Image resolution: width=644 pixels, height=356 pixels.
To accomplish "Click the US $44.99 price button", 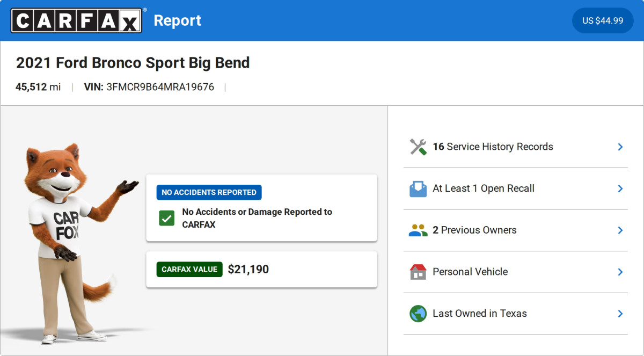I will pyautogui.click(x=603, y=20).
